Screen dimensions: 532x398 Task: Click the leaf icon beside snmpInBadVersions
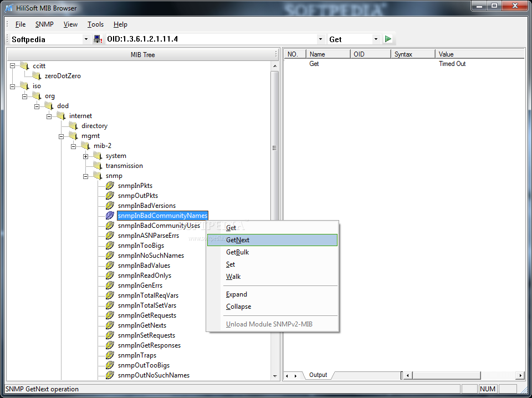click(x=110, y=205)
